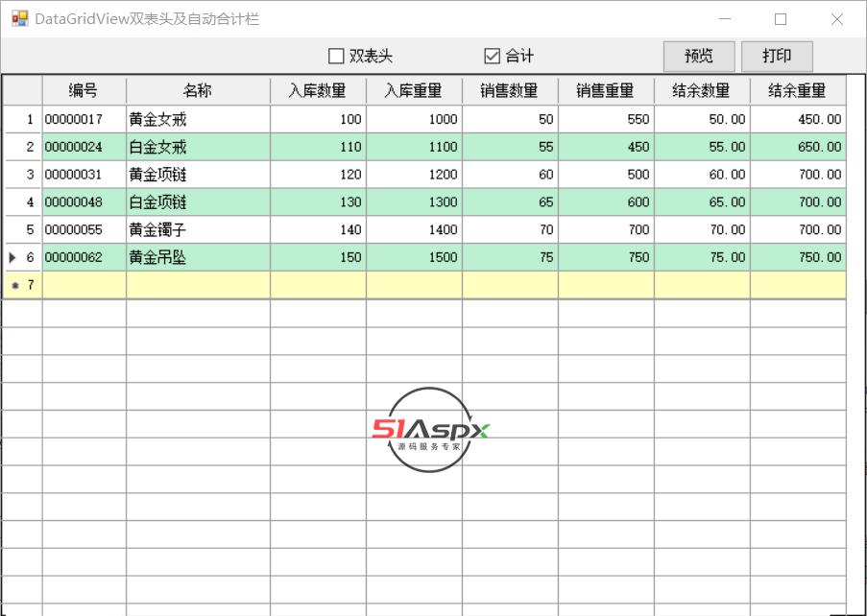Maximize the DataGridView window
The width and height of the screenshot is (867, 616).
(x=781, y=19)
